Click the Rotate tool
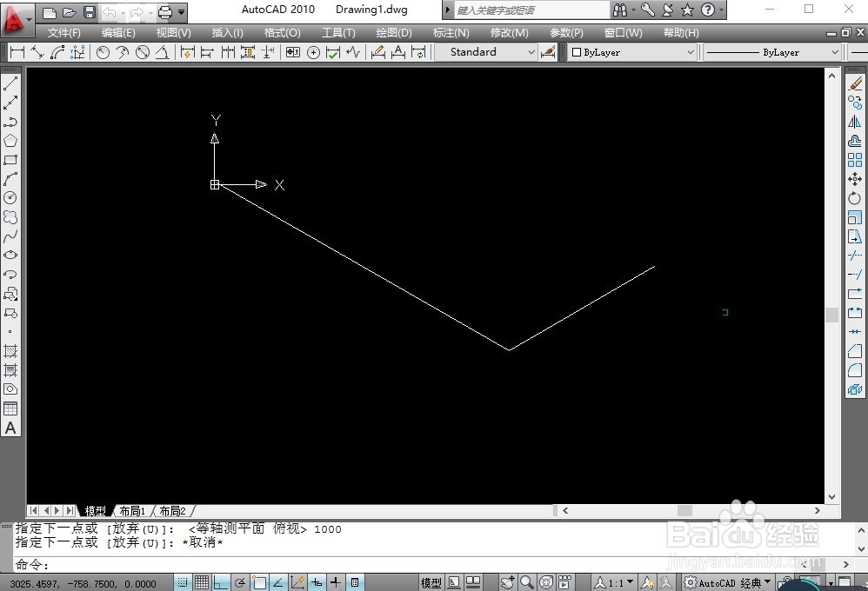Viewport: 868px width, 591px height. (x=855, y=197)
